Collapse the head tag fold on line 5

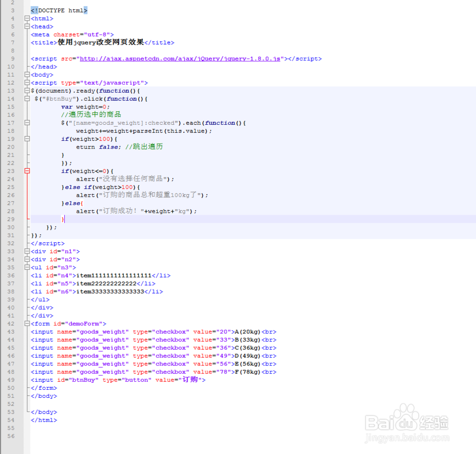[x=27, y=26]
